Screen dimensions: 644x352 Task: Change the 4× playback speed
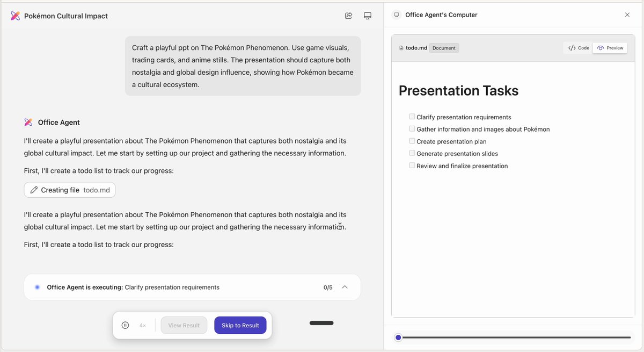143,325
